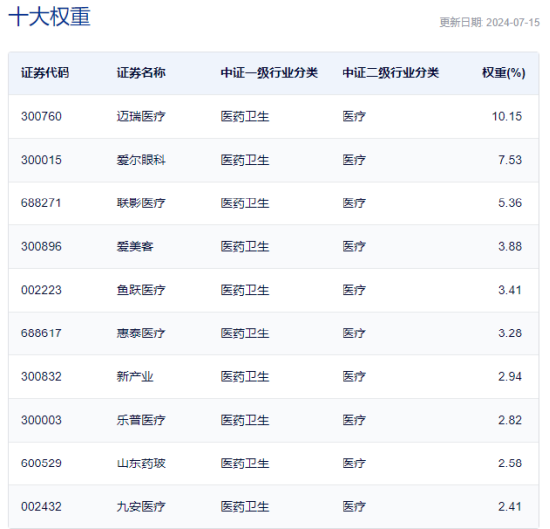
Task: Select the stock name 迈瑞医疗
Action: coord(141,116)
